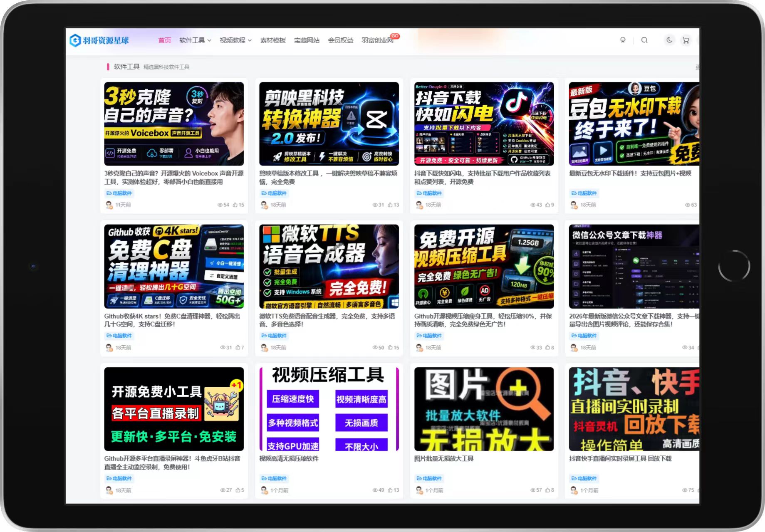Open article title 图片批量无损放大工具

point(444,458)
